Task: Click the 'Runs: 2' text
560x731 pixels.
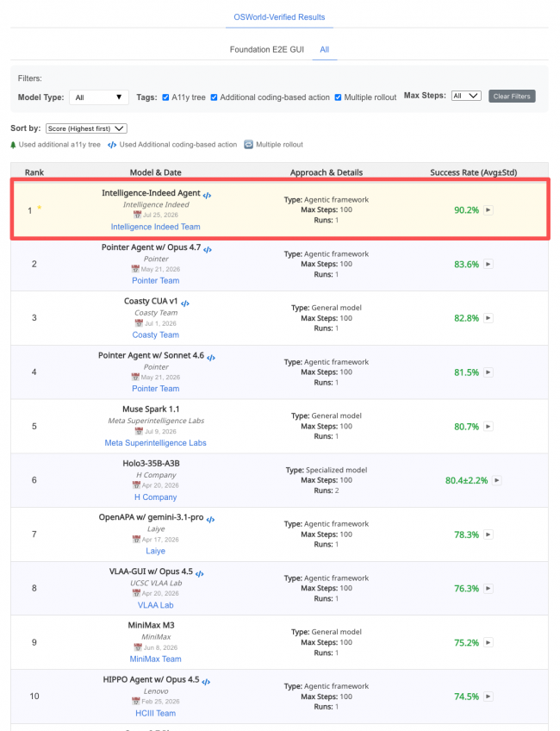Action: coord(327,490)
